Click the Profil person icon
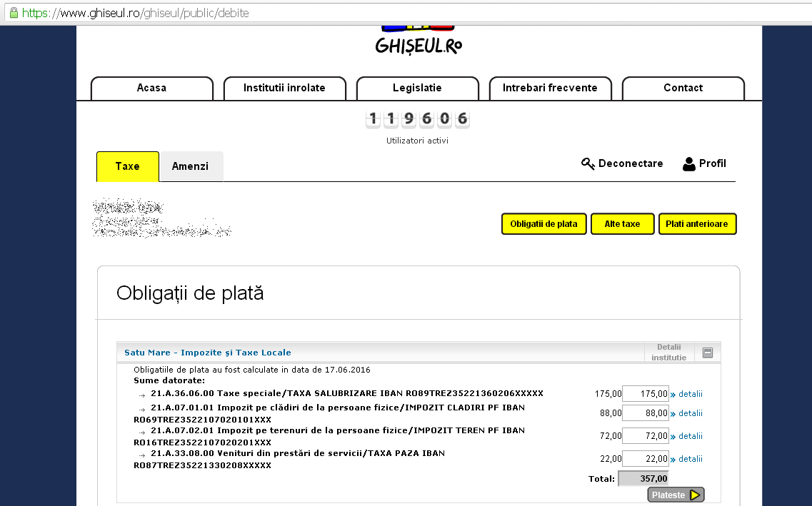Screen dimensions: 812x506 (688, 164)
